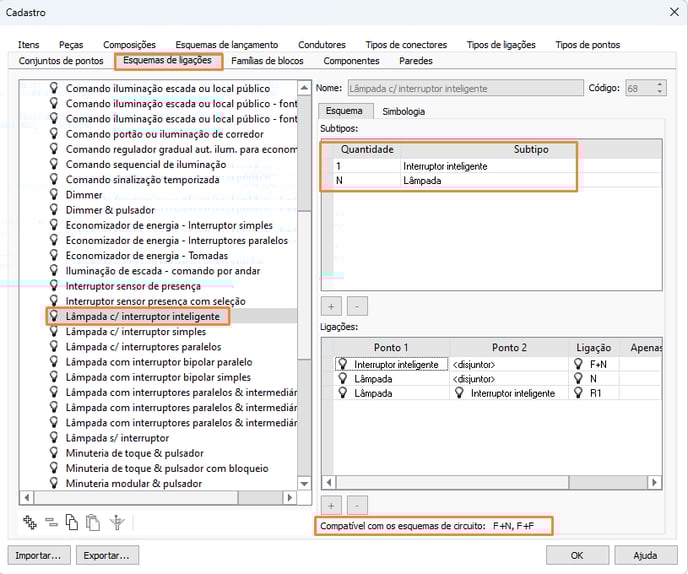Switch to the Componentes tab
The height and width of the screenshot is (574, 688).
click(x=351, y=61)
